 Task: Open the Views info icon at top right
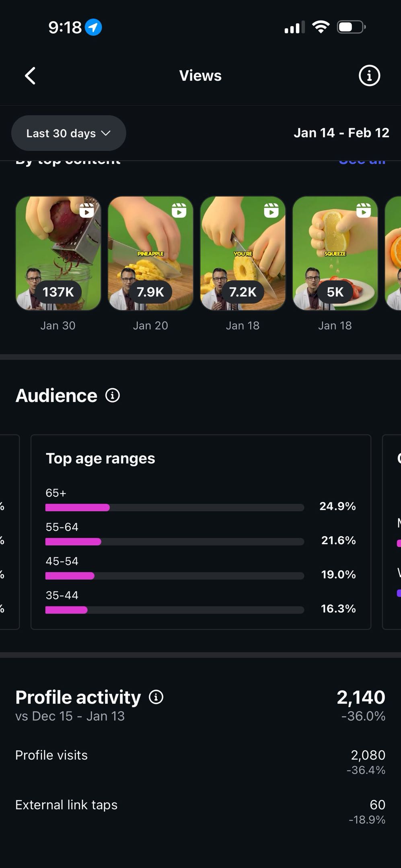pos(369,76)
